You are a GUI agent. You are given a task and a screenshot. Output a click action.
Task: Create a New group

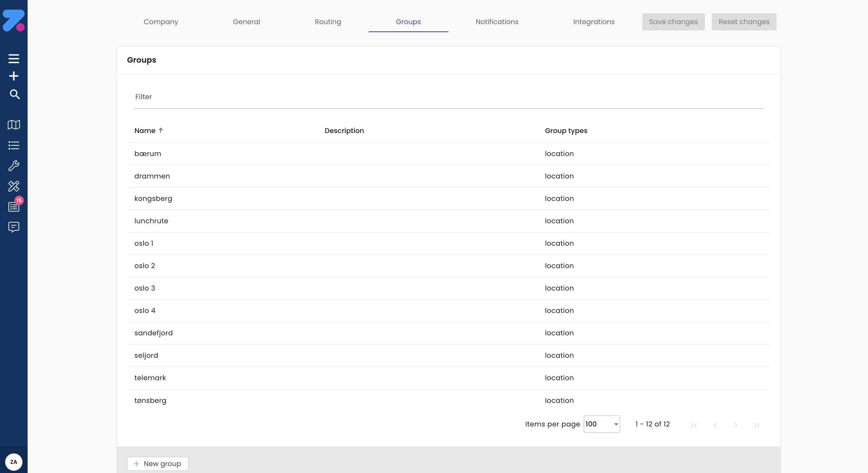pyautogui.click(x=157, y=464)
